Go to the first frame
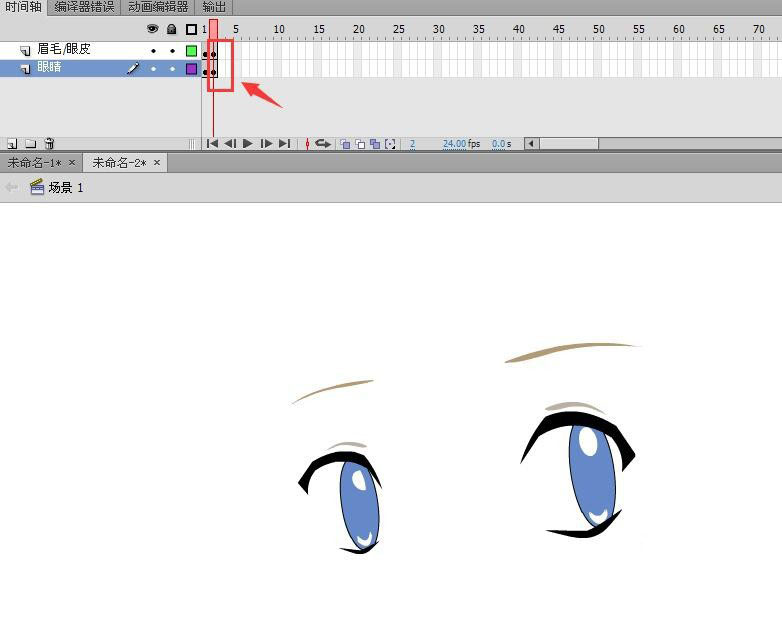This screenshot has width=782, height=640. pos(212,144)
